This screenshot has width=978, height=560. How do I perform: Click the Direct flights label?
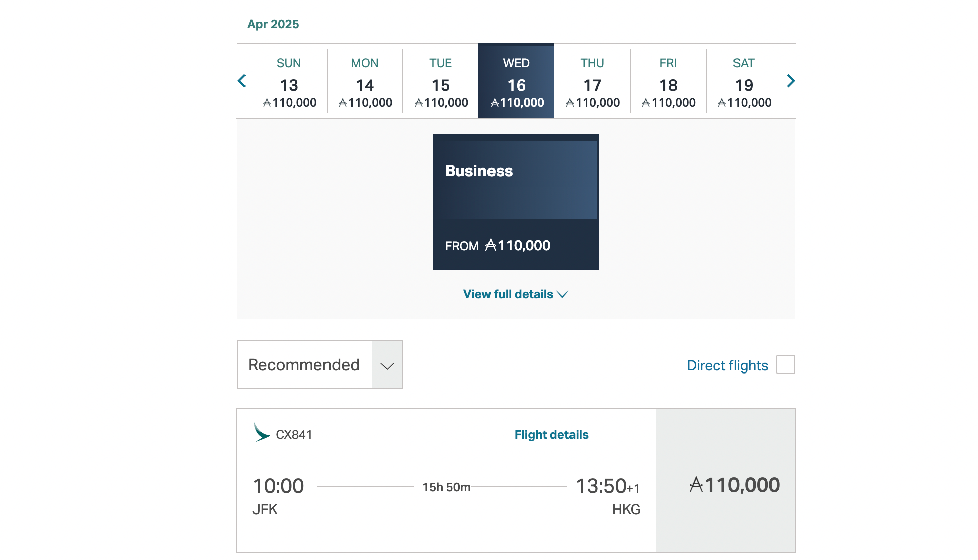(x=727, y=365)
